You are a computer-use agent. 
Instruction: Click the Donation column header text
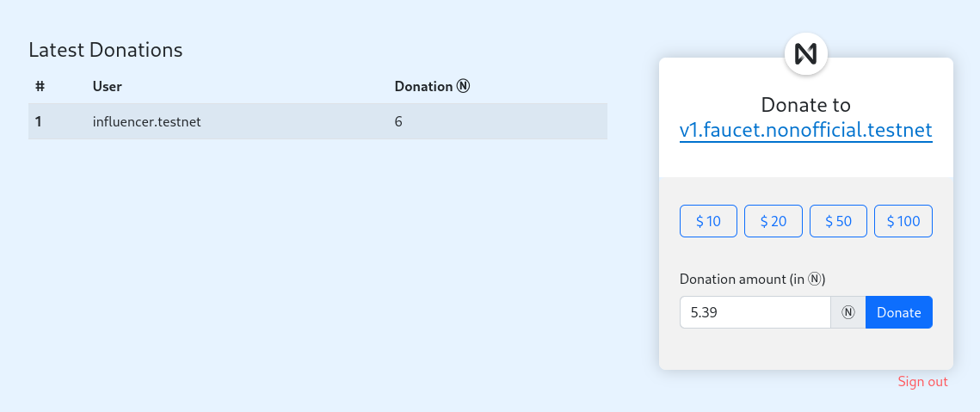tap(423, 86)
